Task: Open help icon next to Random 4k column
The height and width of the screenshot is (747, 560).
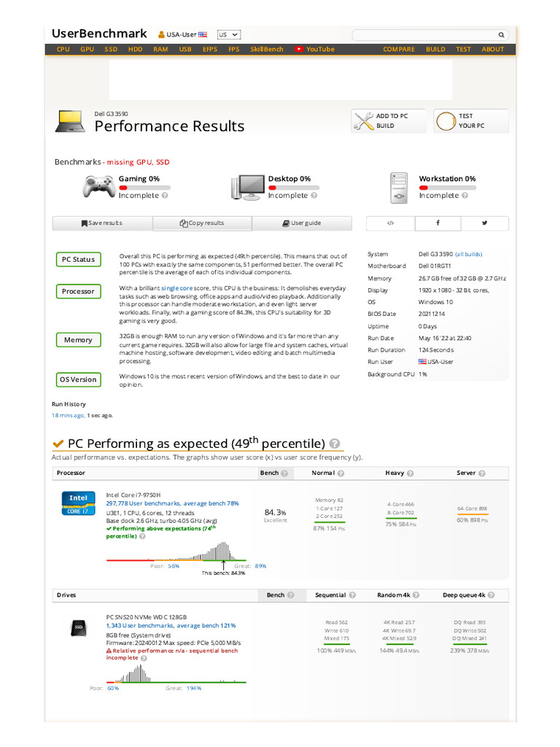Action: coord(416,595)
